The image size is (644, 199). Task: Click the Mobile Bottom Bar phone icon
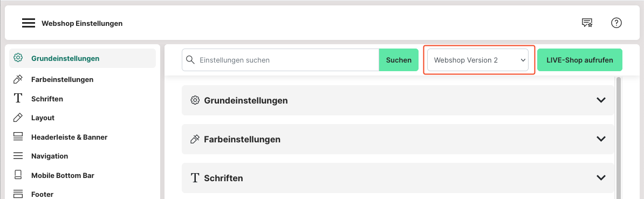[x=18, y=175]
